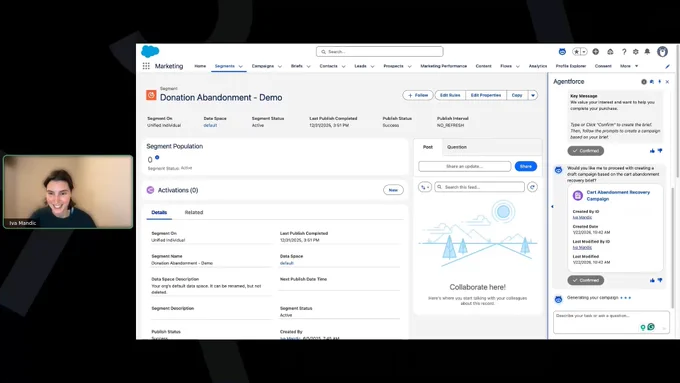Click the Search this feed field

(x=479, y=187)
